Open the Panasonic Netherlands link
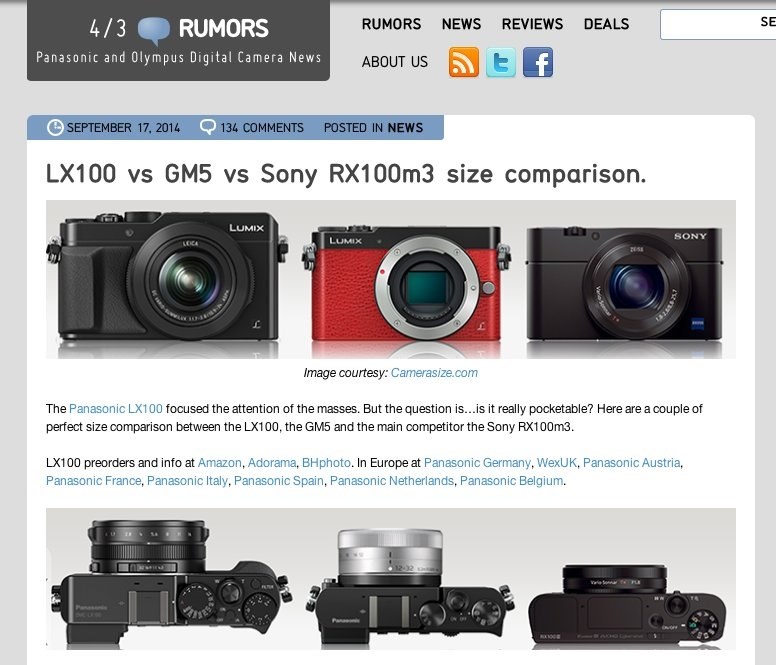 [x=391, y=480]
